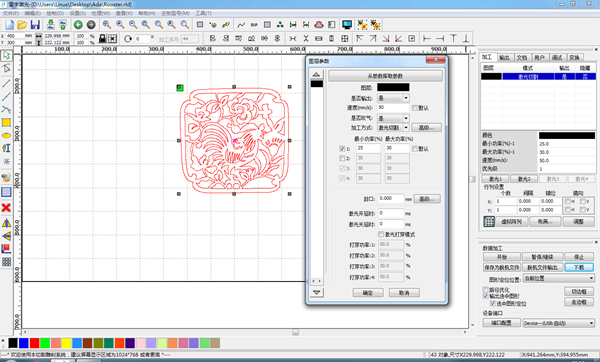Toggle laser 2 power row checkbox
600x362 pixels.
point(342,158)
